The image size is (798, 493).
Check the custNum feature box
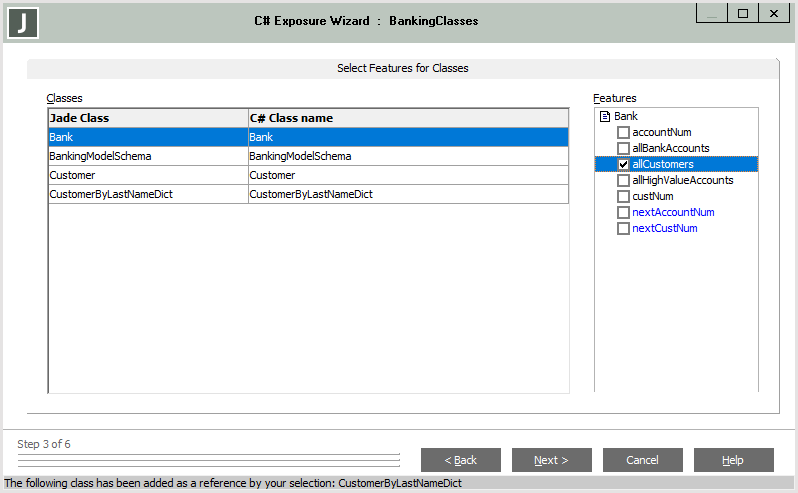623,197
